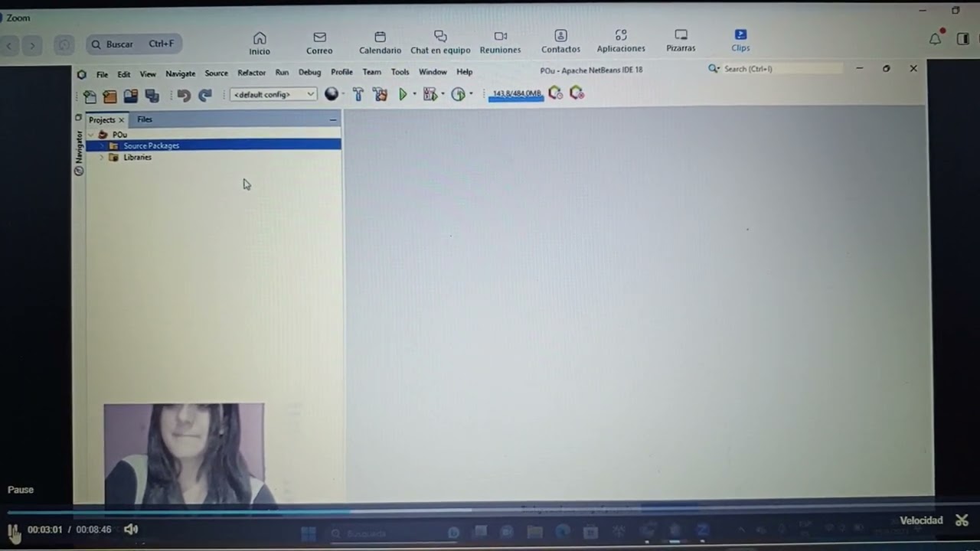Clean and build with hammer-broom icon
980x551 pixels.
(x=380, y=94)
